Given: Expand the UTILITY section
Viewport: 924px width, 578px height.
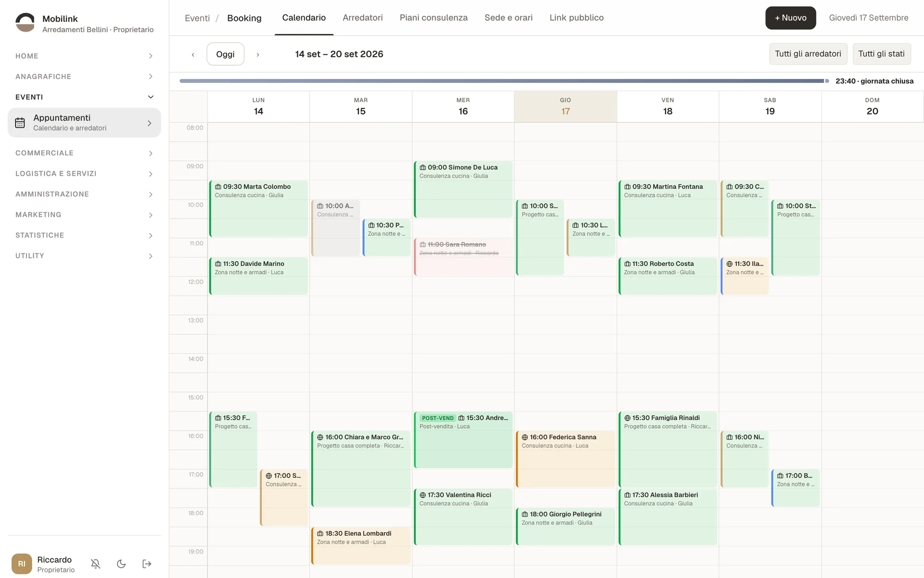Looking at the screenshot, I should 84,256.
